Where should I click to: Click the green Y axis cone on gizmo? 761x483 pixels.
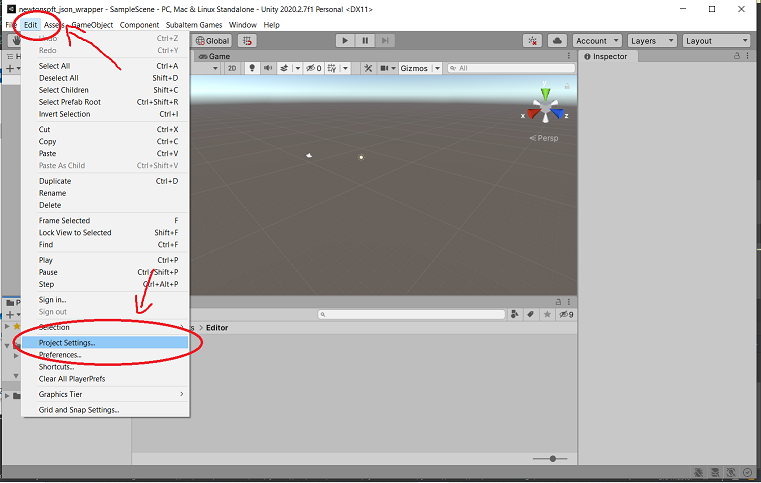(x=546, y=94)
